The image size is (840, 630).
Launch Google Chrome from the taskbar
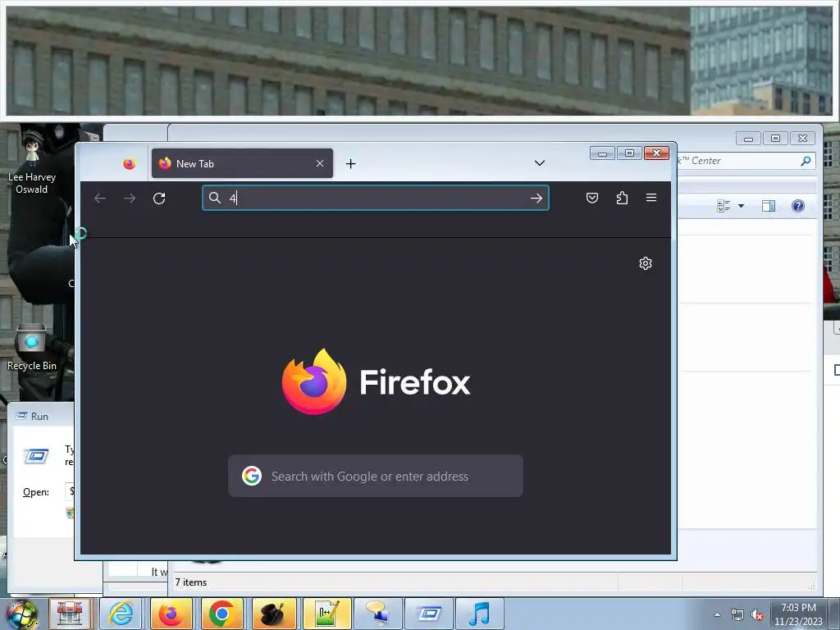(221, 614)
